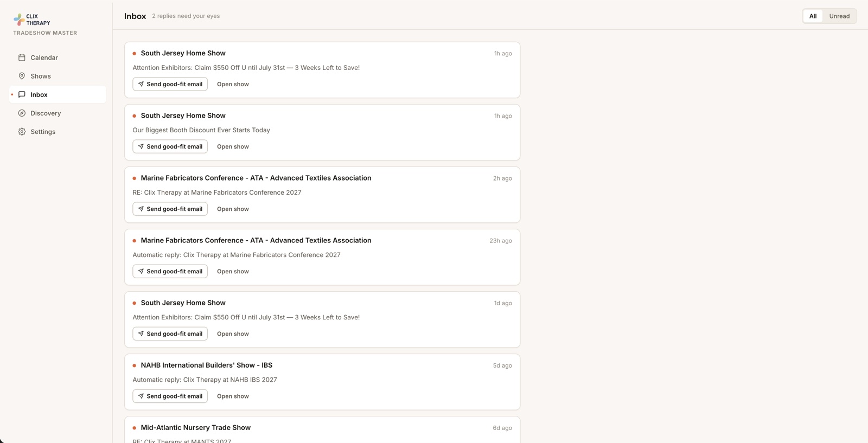Click the 'TRADESHOW MASTER' label
The height and width of the screenshot is (443, 868).
45,33
